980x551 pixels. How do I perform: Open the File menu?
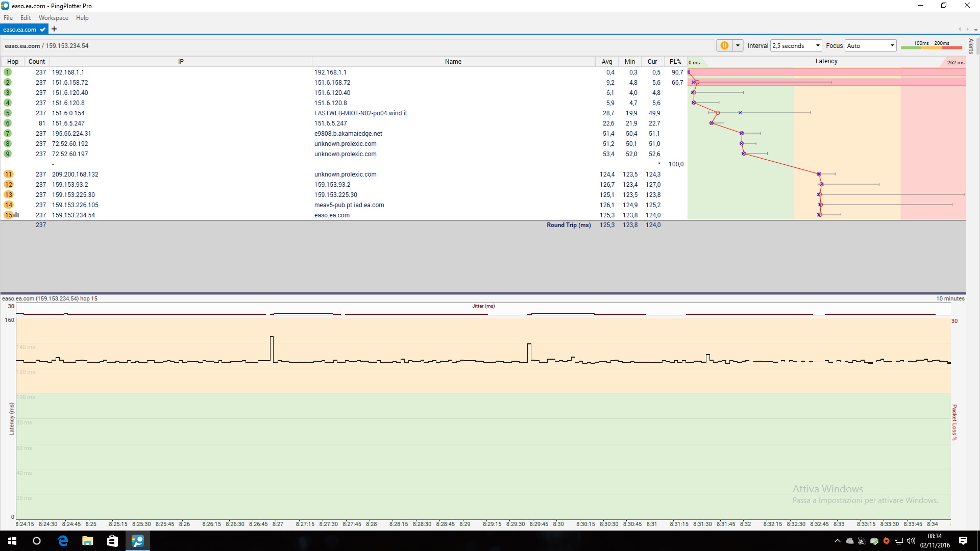(8, 18)
